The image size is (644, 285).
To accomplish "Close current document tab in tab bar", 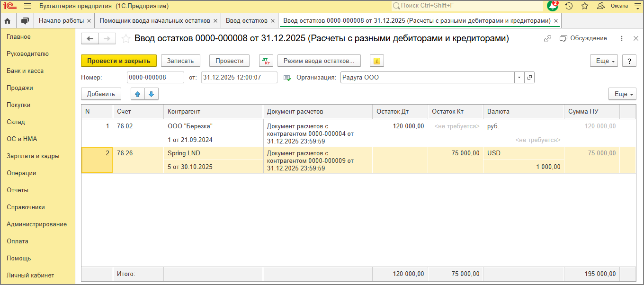I will click(x=556, y=21).
